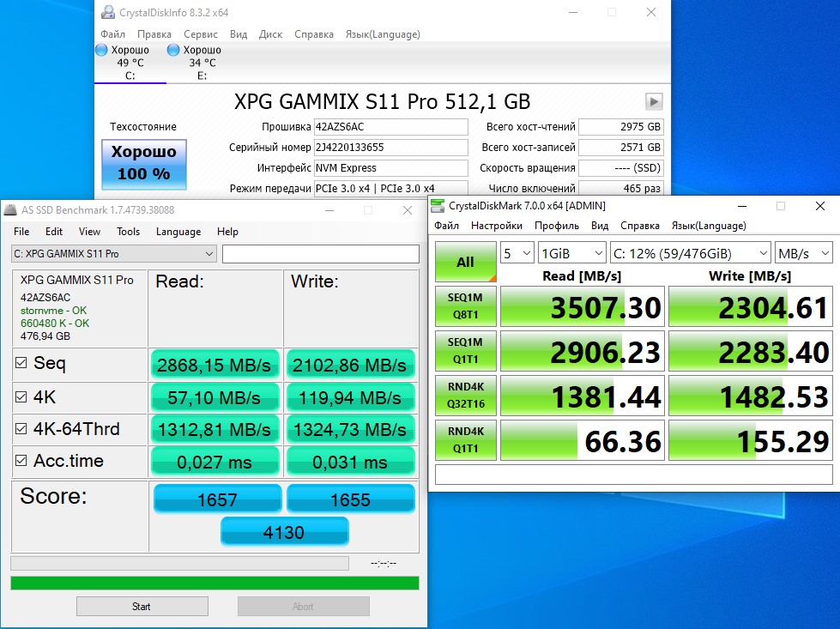Toggle the Seq test checkbox
Screen dimensions: 840x629
point(21,363)
